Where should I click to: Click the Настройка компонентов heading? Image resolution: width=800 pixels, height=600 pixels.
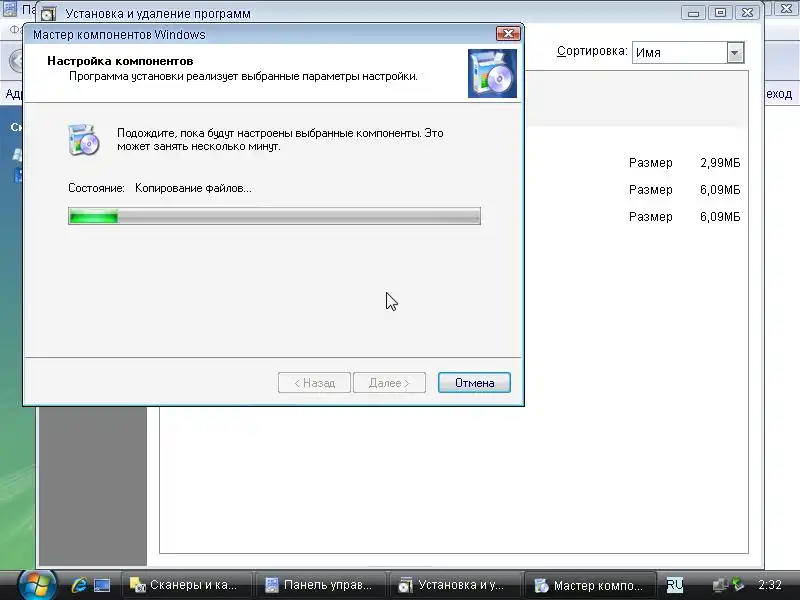coord(120,61)
